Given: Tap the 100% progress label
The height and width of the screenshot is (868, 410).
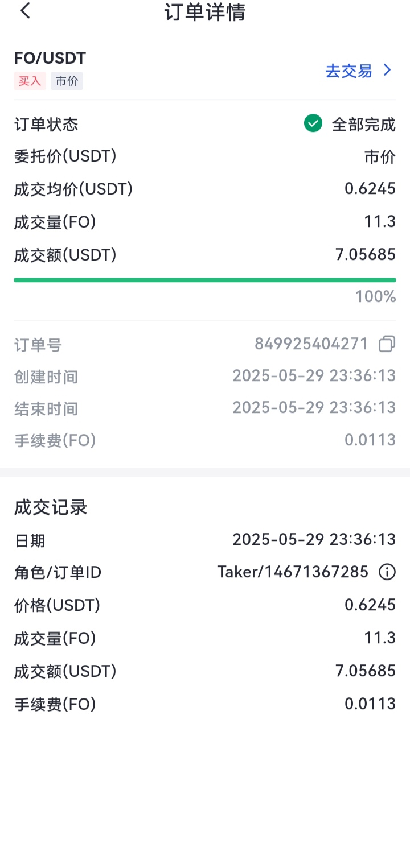Looking at the screenshot, I should pos(376,296).
